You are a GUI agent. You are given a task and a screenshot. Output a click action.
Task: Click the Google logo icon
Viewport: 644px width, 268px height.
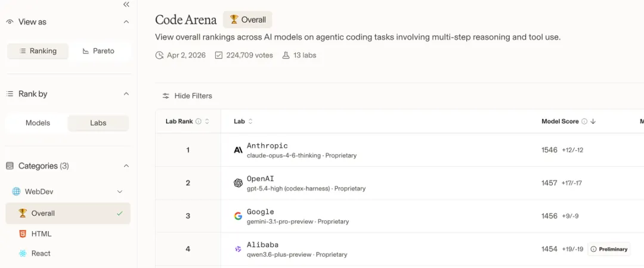pos(238,216)
